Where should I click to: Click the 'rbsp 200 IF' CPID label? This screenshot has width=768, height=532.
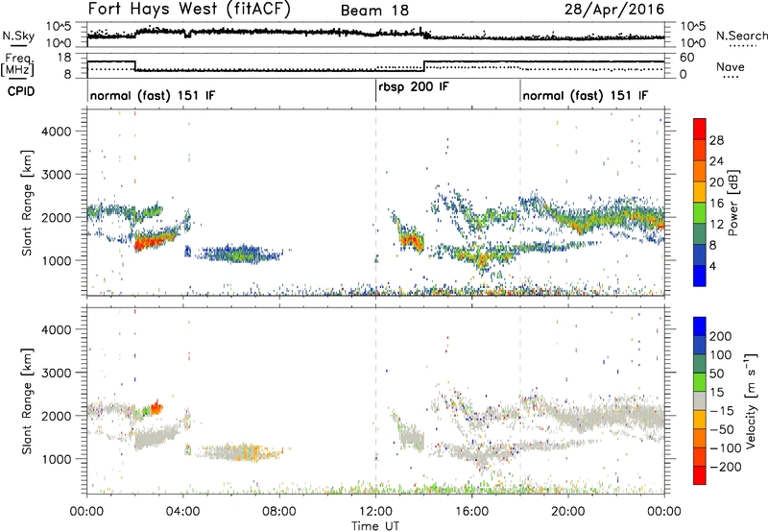tap(414, 86)
